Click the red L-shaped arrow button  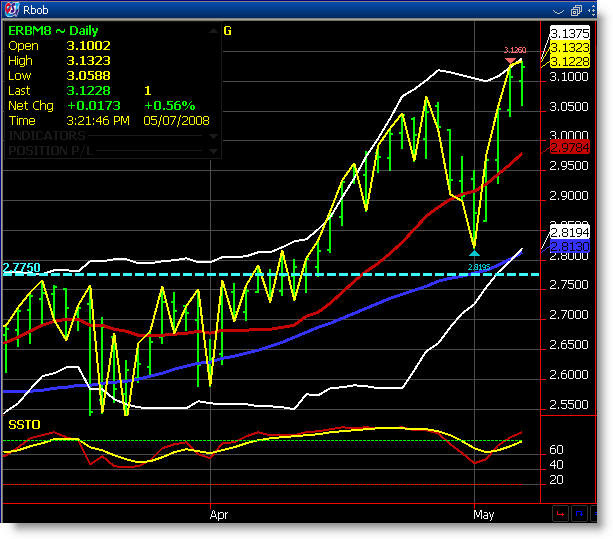(x=560, y=514)
